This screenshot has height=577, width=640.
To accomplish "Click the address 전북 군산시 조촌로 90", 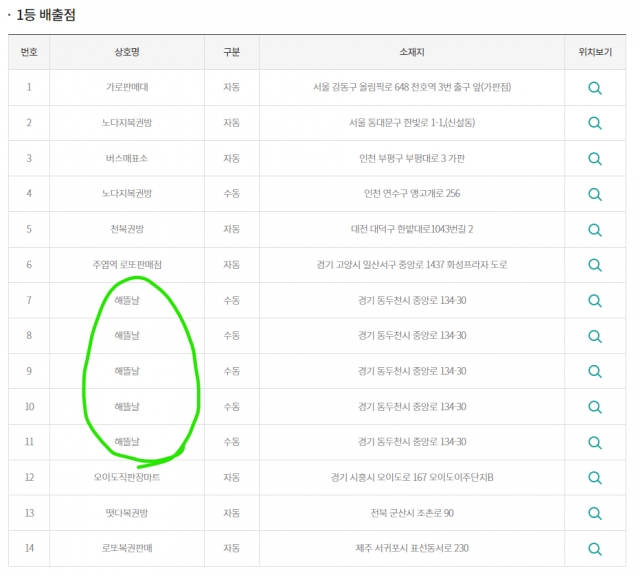I will tap(412, 513).
